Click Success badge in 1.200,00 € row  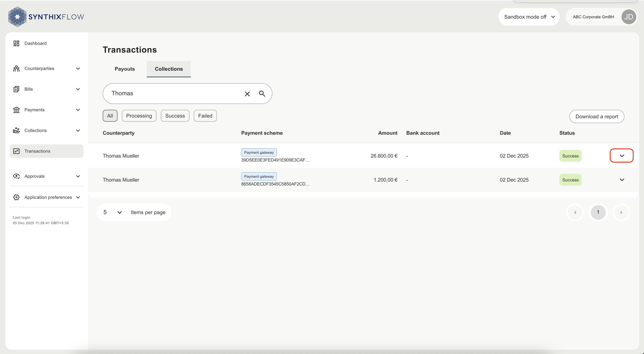click(570, 180)
